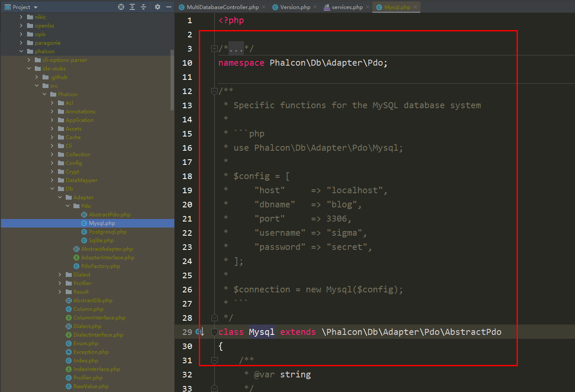Select the Crypt folder

click(72, 172)
